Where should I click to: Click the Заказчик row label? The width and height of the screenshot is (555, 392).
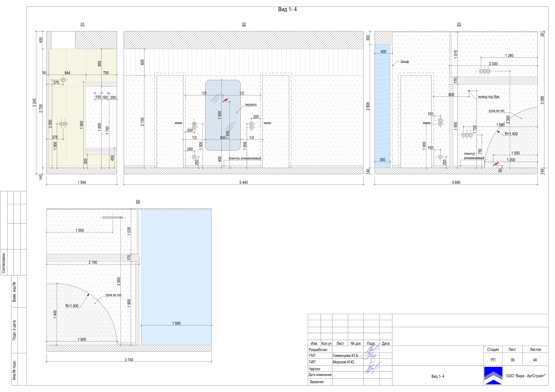[317, 382]
